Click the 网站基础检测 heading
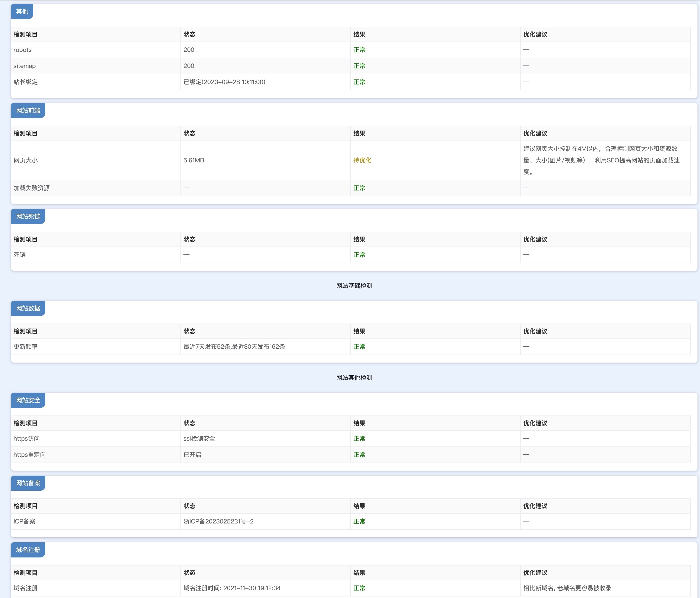Screen dimensions: 700x598 (x=354, y=286)
